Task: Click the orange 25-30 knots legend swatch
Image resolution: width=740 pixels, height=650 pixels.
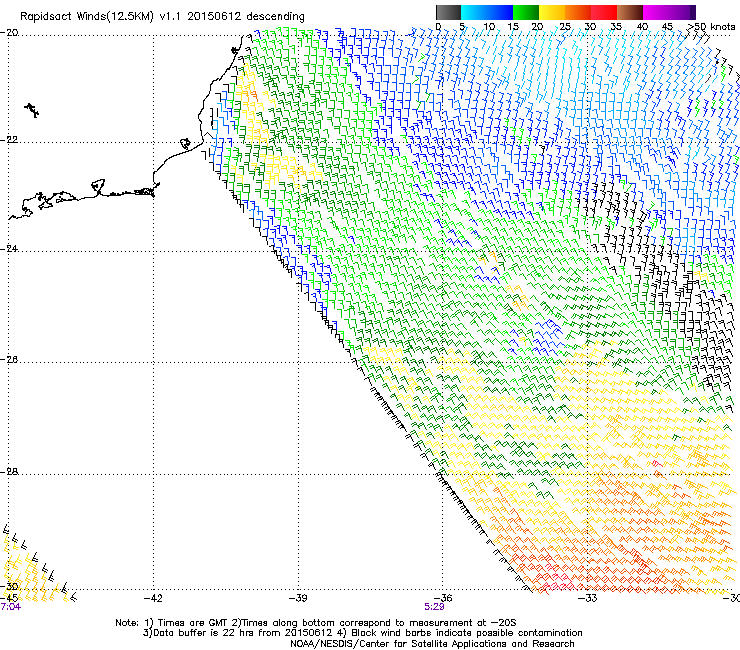Action: 578,12
